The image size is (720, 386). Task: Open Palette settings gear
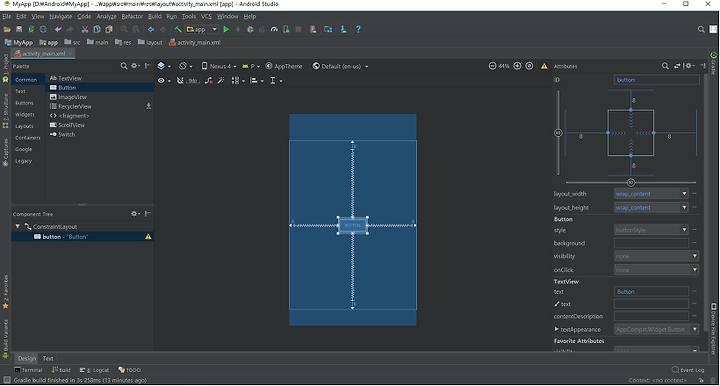[x=135, y=66]
